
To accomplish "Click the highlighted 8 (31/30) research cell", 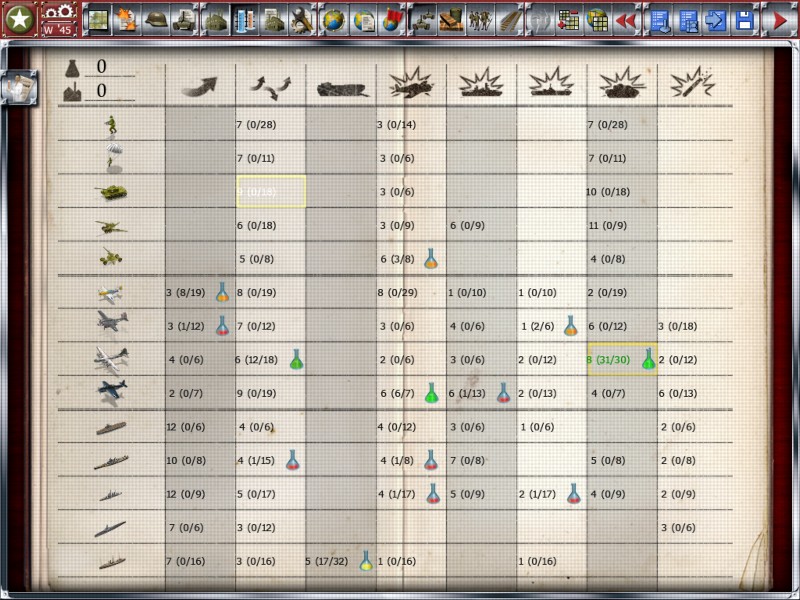I will [622, 359].
